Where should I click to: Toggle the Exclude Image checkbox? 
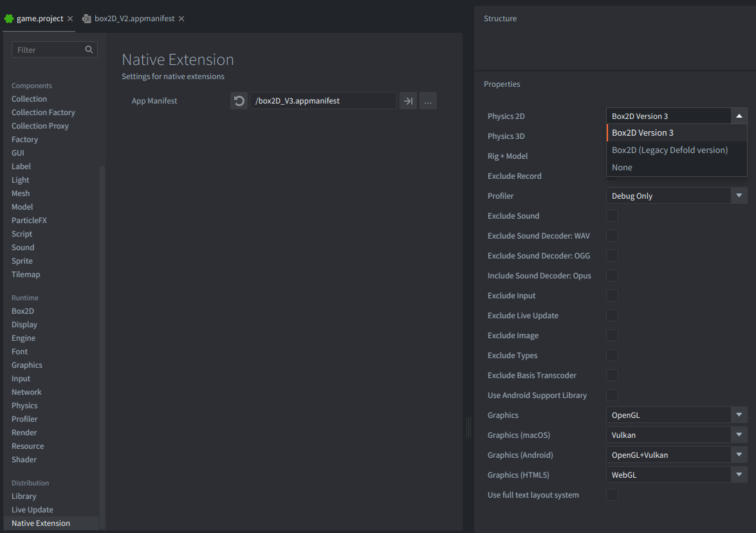[612, 335]
